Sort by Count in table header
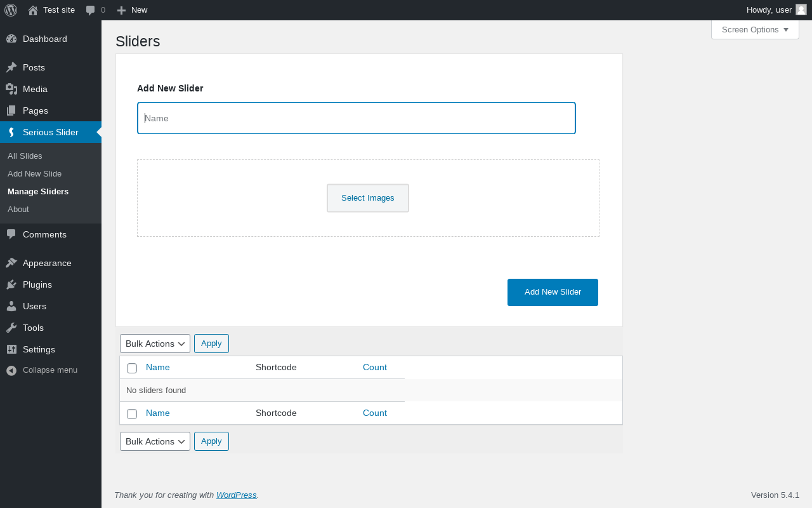The width and height of the screenshot is (812, 508). tap(375, 367)
